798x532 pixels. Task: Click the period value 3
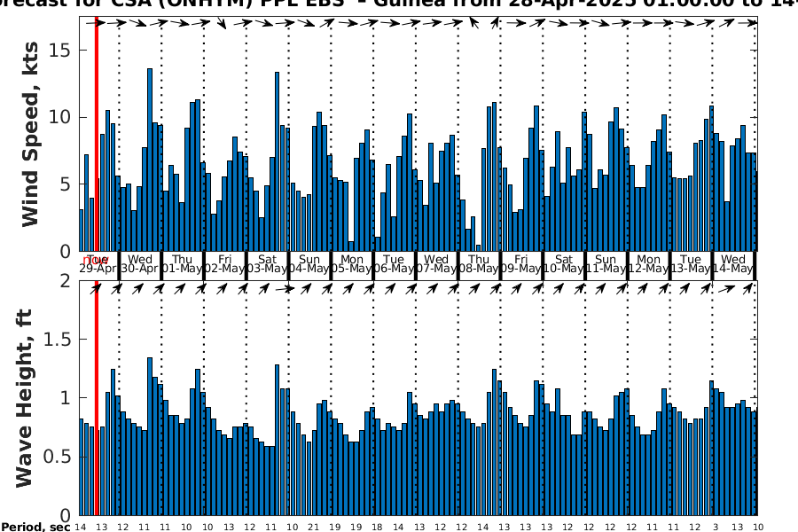716,527
